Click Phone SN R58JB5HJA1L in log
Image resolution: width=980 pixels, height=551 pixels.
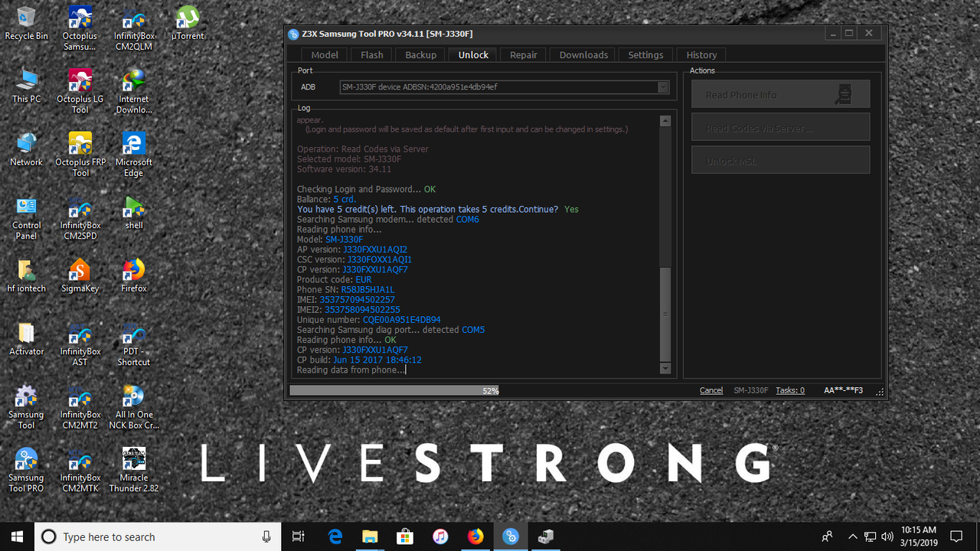(x=367, y=290)
